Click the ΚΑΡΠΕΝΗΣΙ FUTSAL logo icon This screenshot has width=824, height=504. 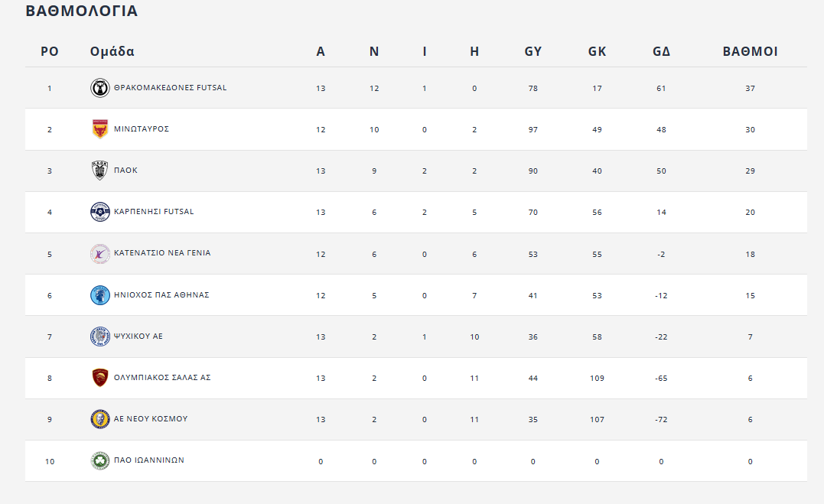tap(99, 212)
